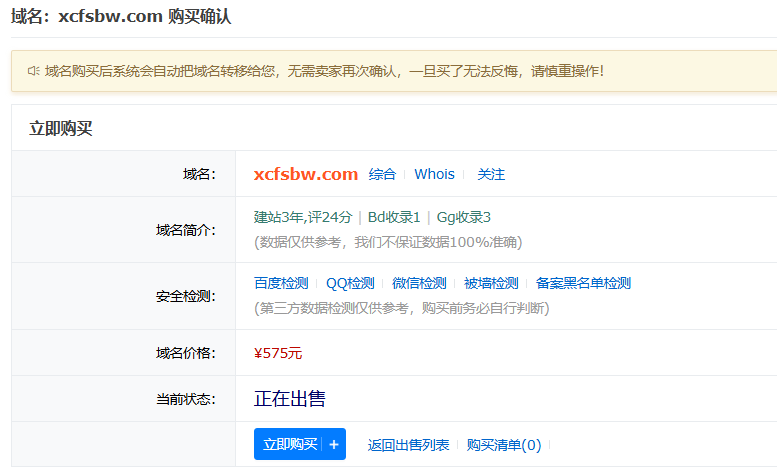Image resolution: width=777 pixels, height=467 pixels.
Task: Click the Bd收录1 index stat
Action: [393, 217]
